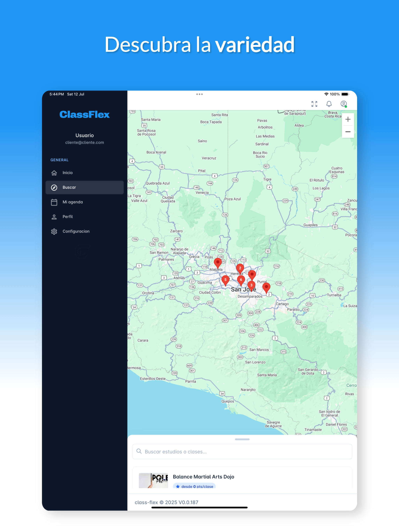Toggle fullscreen with the expand icon
Image resolution: width=399 pixels, height=532 pixels.
point(314,104)
